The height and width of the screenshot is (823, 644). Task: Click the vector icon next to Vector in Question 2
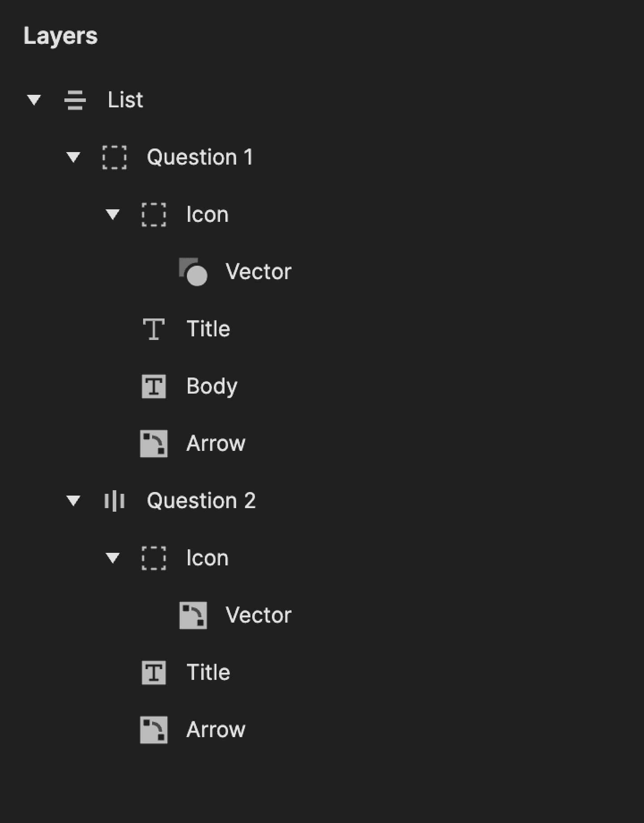pos(193,615)
